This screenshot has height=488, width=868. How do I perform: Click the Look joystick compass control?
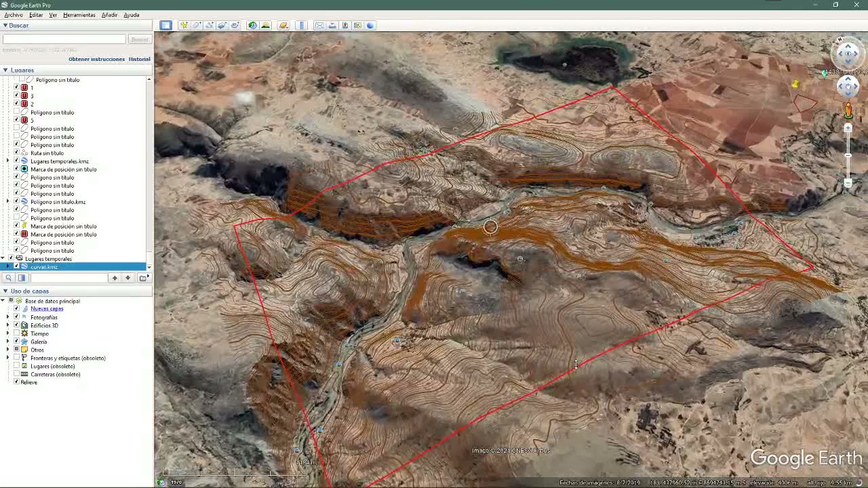(x=848, y=53)
